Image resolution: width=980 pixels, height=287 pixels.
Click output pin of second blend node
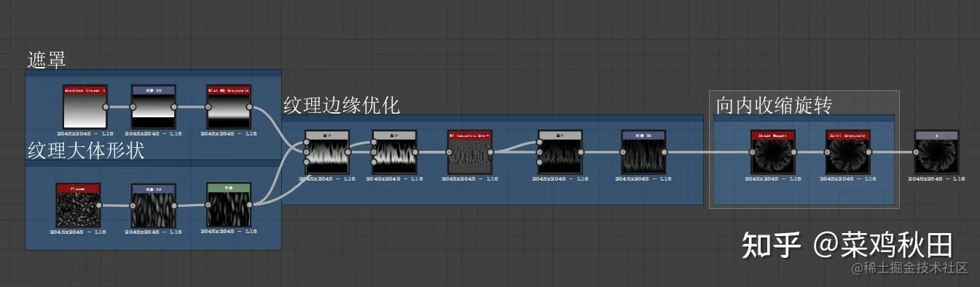coord(415,152)
